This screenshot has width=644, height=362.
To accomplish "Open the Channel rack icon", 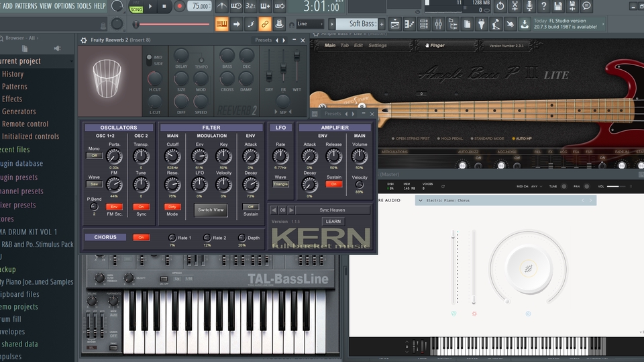I will [x=423, y=24].
